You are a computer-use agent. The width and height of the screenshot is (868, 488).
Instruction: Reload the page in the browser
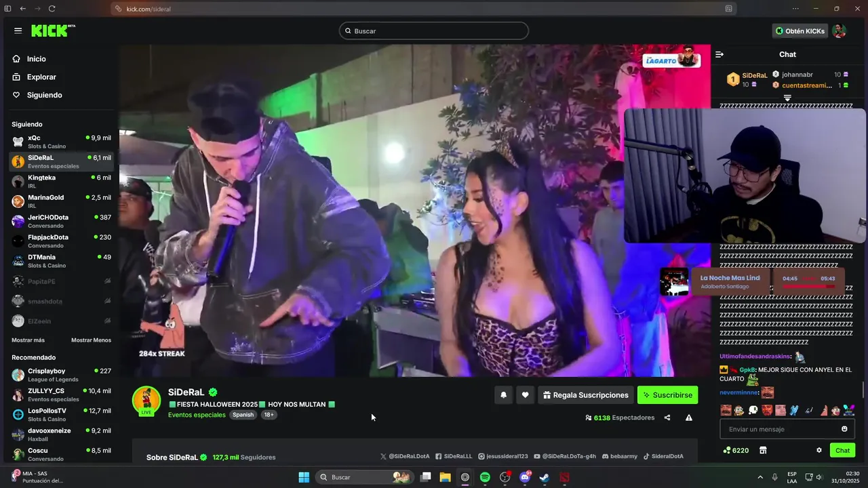pyautogui.click(x=52, y=9)
